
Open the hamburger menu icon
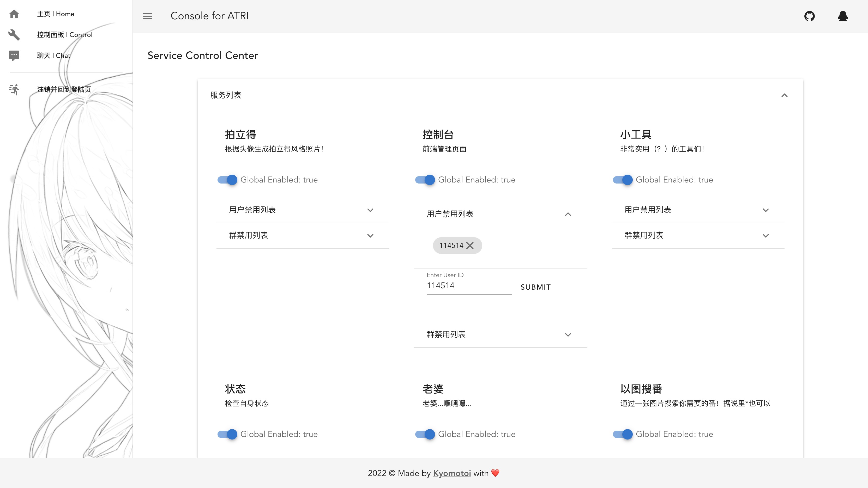click(x=148, y=16)
